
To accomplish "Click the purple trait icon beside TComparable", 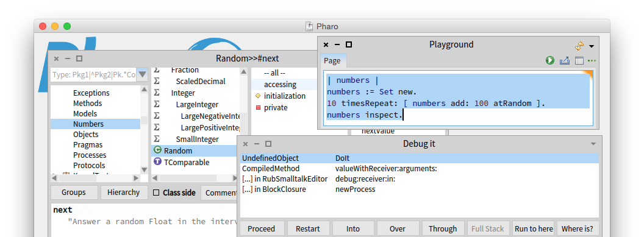I will click(157, 162).
